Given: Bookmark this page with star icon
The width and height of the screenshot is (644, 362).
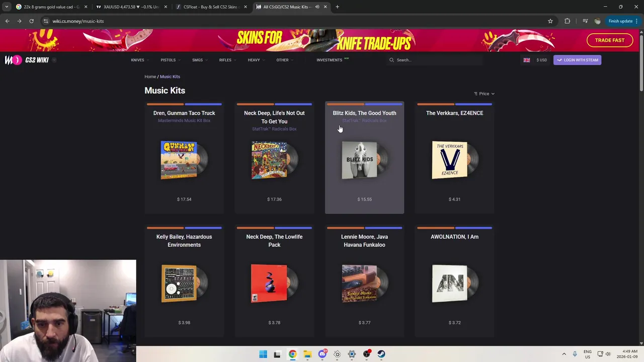Looking at the screenshot, I should (550, 21).
